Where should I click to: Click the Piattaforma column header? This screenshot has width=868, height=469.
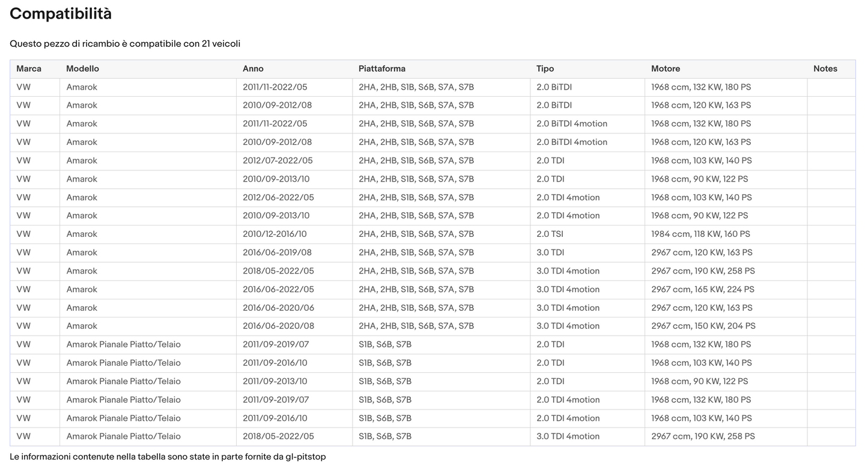point(382,69)
